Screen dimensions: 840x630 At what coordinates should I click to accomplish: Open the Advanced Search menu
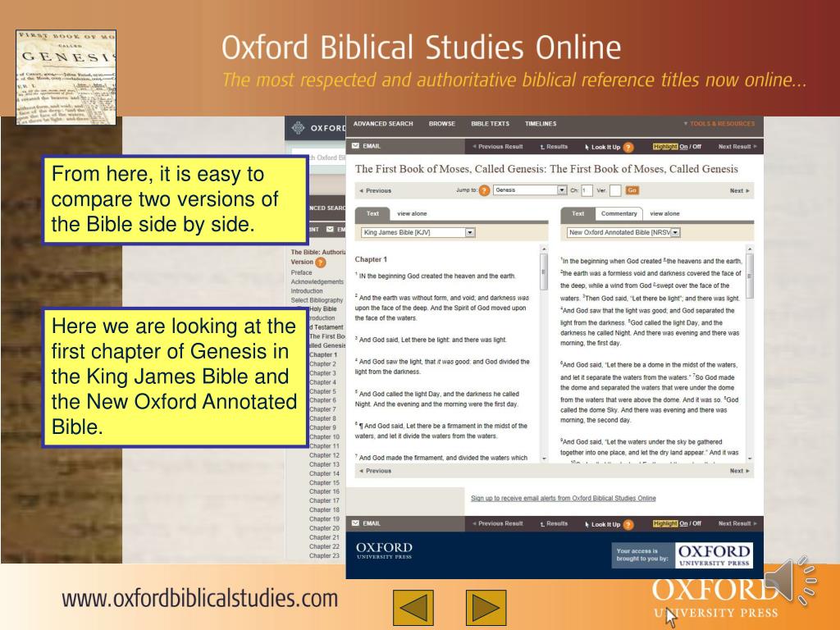pyautogui.click(x=383, y=124)
